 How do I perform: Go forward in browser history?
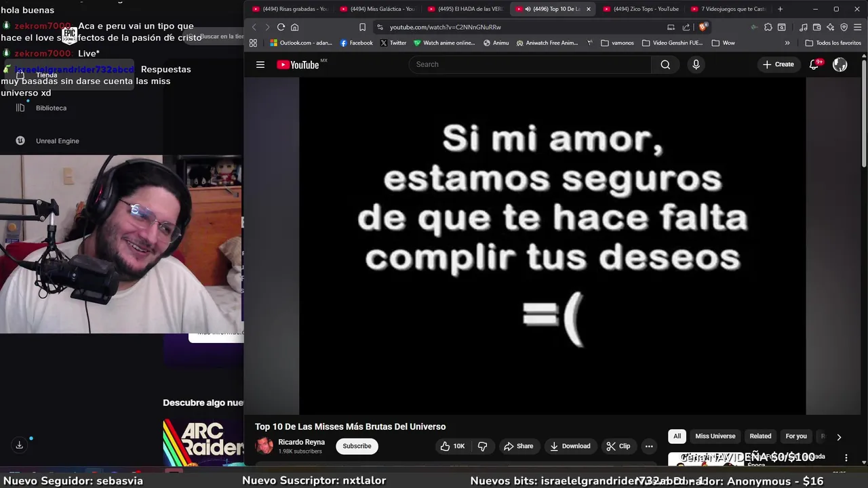click(x=267, y=27)
